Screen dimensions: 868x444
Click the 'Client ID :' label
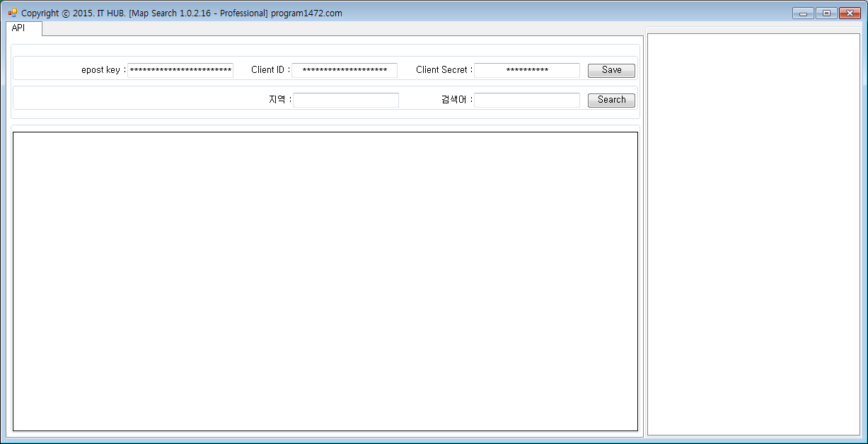click(270, 70)
